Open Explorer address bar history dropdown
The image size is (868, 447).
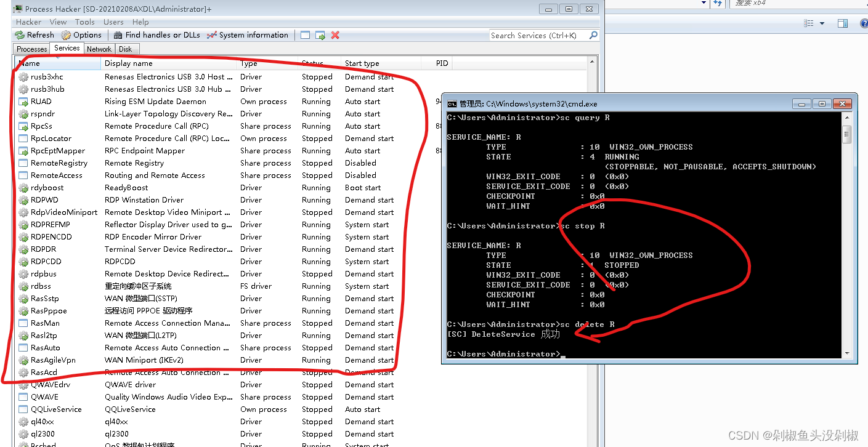coord(704,3)
